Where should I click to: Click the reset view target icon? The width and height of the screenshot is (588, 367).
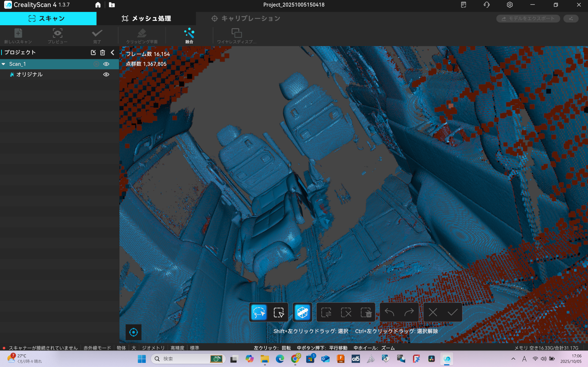pos(133,332)
